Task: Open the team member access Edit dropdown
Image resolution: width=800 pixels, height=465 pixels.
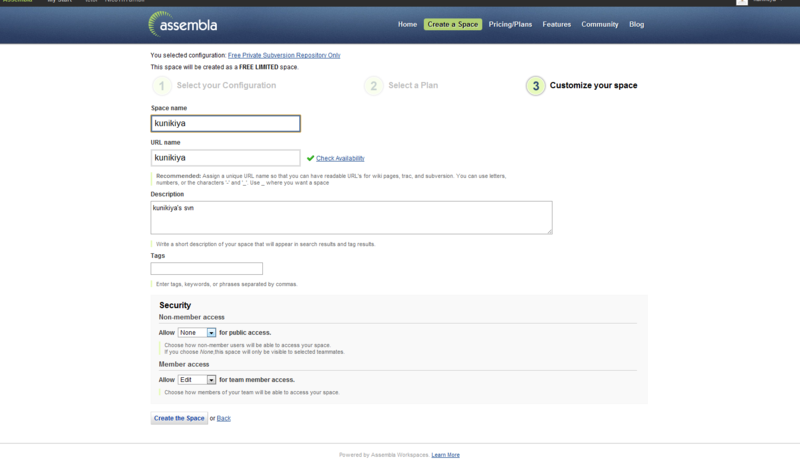Action: (x=197, y=380)
